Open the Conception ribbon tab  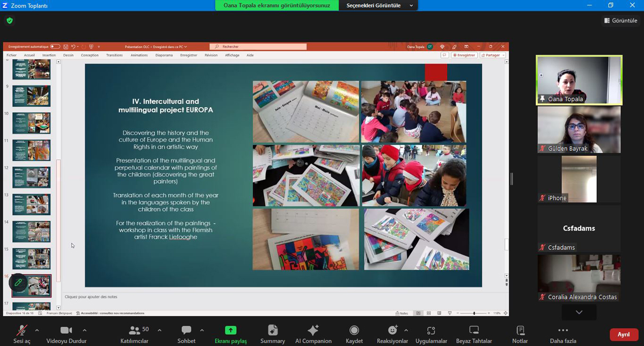tap(90, 55)
